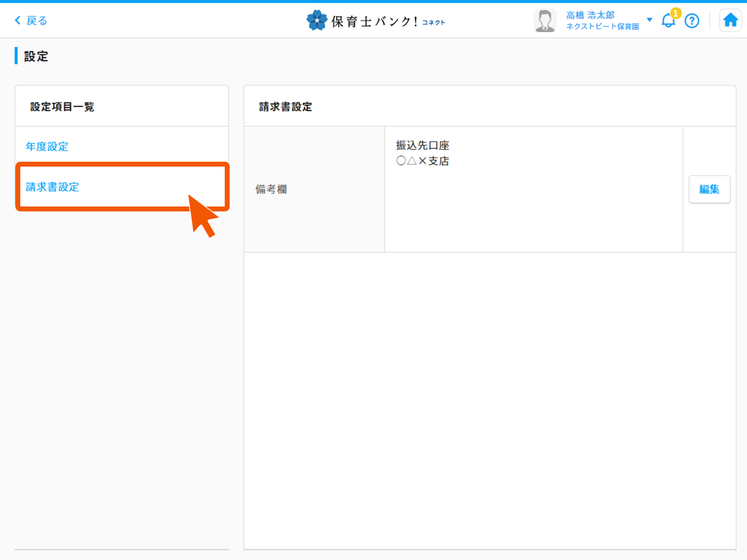
Task: Click the 設定 page heading
Action: [34, 56]
